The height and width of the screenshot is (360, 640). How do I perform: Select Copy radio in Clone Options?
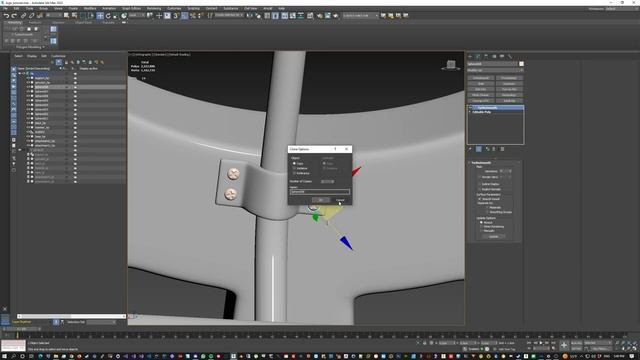(294, 163)
